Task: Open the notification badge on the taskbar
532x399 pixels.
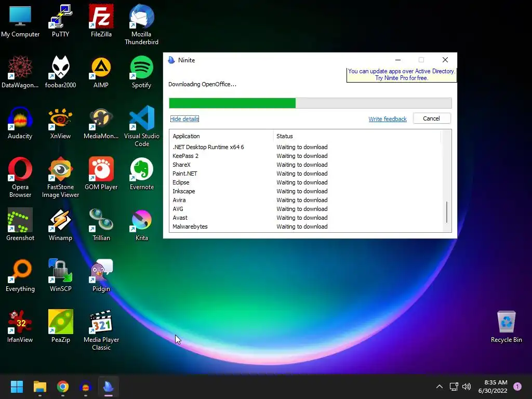Action: click(x=517, y=387)
